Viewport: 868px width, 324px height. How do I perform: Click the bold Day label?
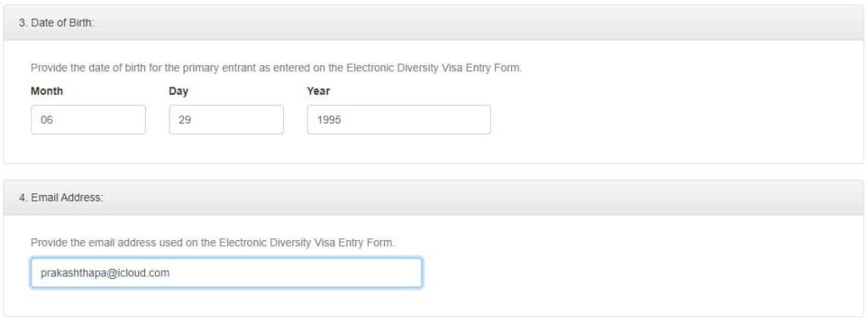(x=178, y=92)
